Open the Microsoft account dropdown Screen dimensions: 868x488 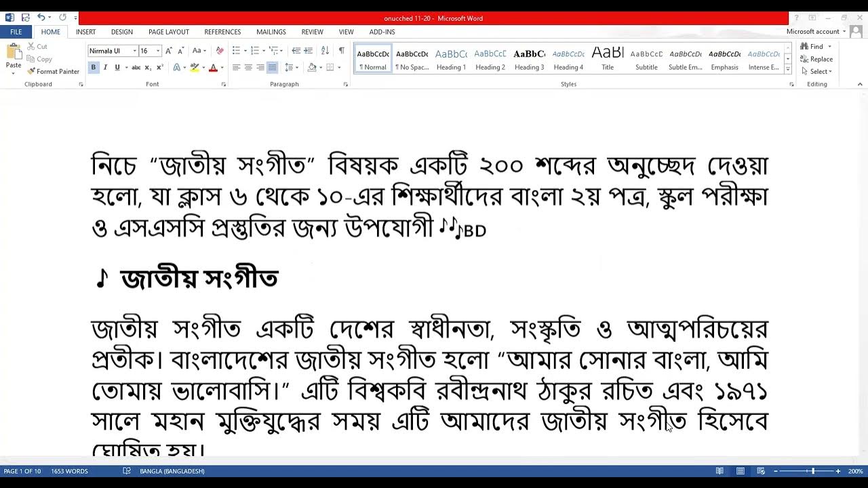pos(816,32)
